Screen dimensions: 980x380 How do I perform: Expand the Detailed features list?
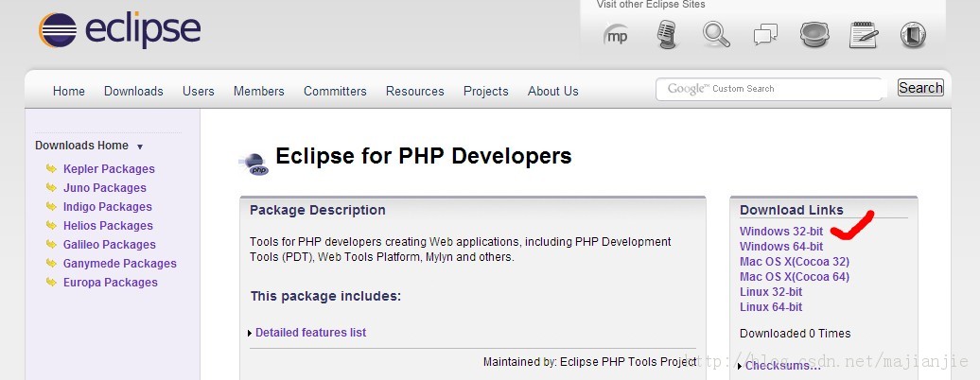point(310,333)
